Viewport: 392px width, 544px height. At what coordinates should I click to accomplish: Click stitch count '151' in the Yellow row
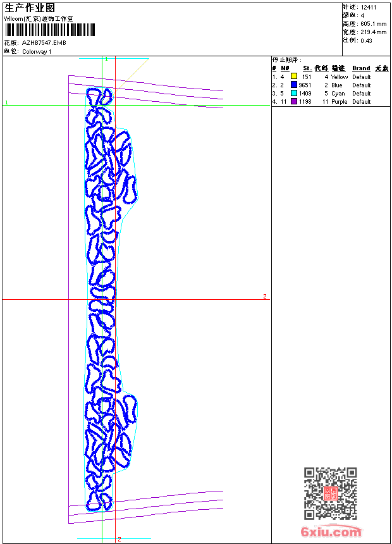[307, 77]
